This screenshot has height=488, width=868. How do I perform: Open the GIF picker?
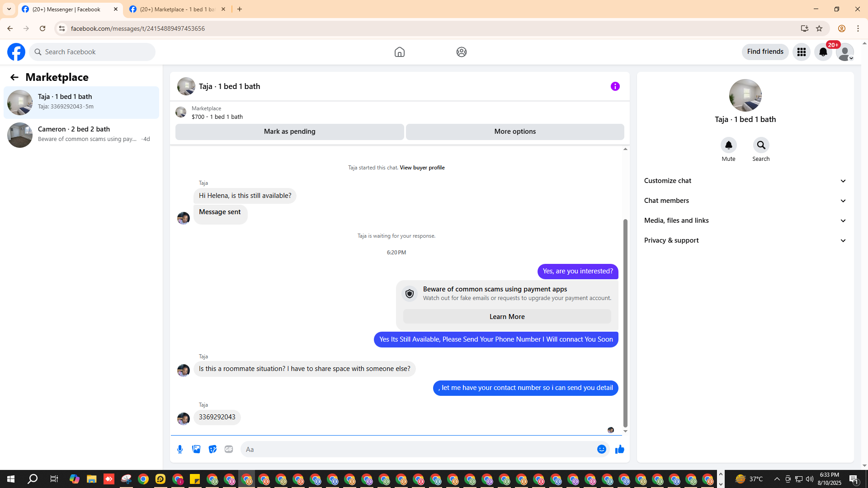pyautogui.click(x=229, y=449)
